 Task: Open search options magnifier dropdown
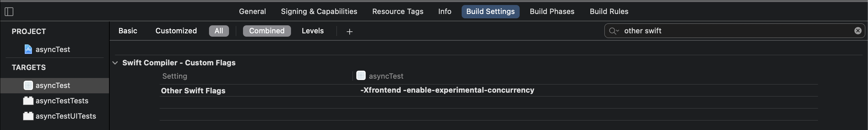point(614,31)
